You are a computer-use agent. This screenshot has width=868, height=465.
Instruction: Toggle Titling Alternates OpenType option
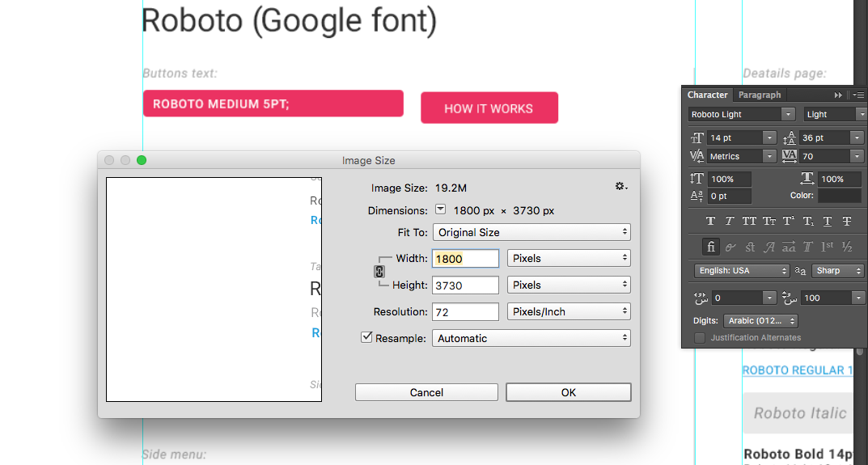pos(808,247)
